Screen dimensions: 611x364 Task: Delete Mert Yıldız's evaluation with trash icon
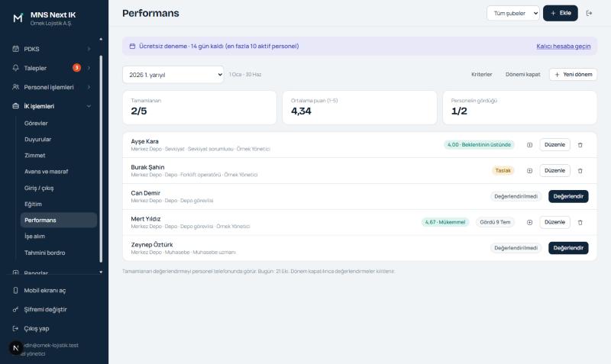pos(580,222)
